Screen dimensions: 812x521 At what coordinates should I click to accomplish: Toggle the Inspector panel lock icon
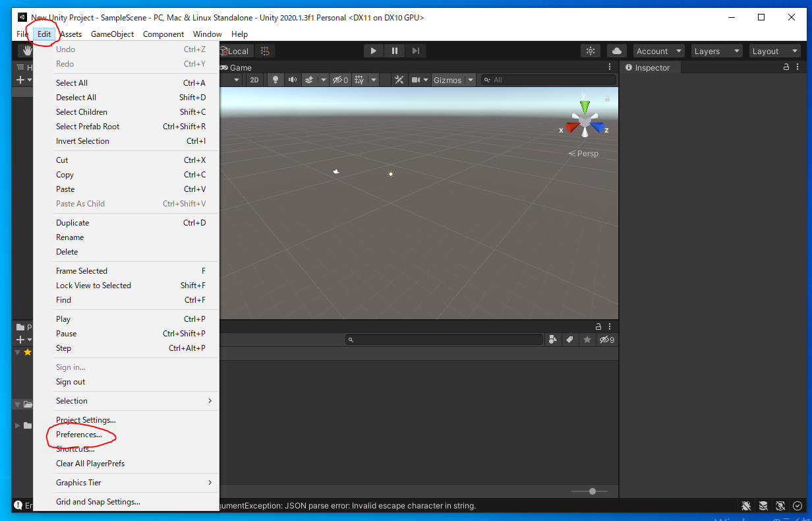tap(786, 67)
